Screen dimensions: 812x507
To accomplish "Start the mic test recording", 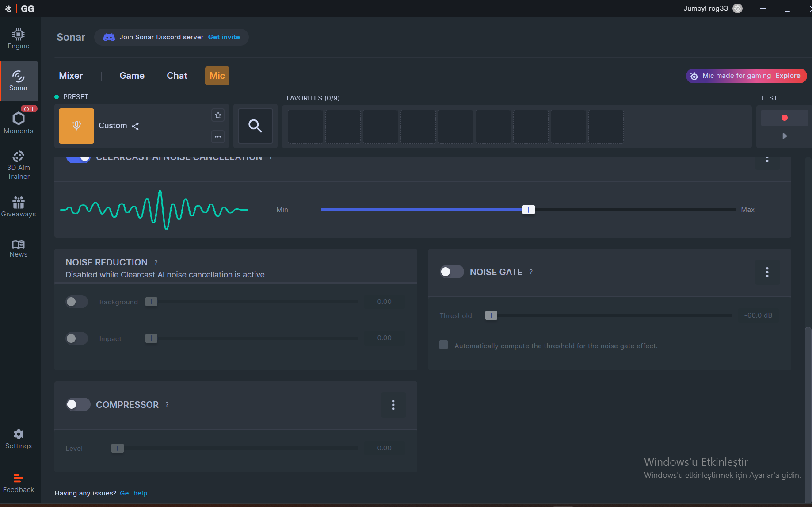I will (784, 118).
